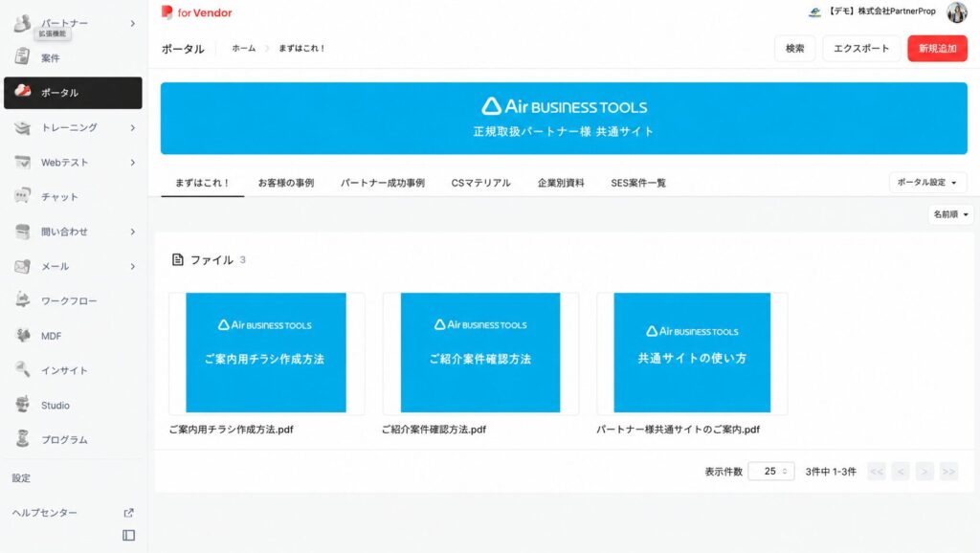Click the 問い合わせ sidebar icon
Viewport: 980px width, 553px height.
pos(23,232)
